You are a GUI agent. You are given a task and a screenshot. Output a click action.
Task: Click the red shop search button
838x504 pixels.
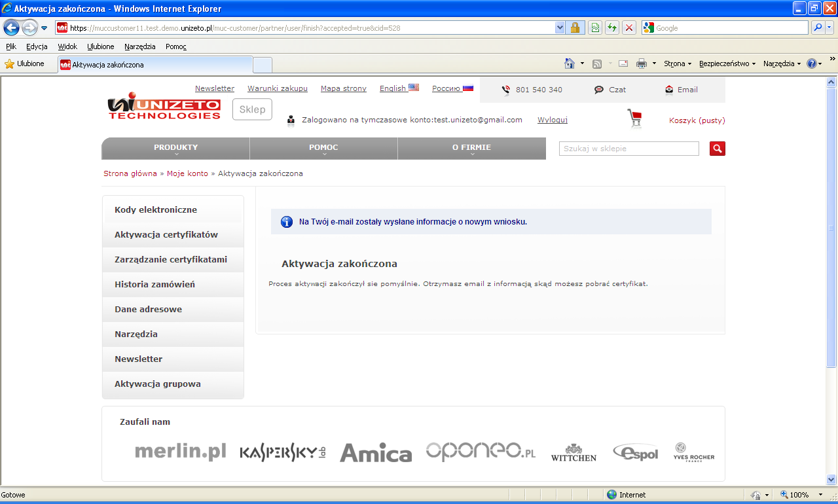click(718, 149)
